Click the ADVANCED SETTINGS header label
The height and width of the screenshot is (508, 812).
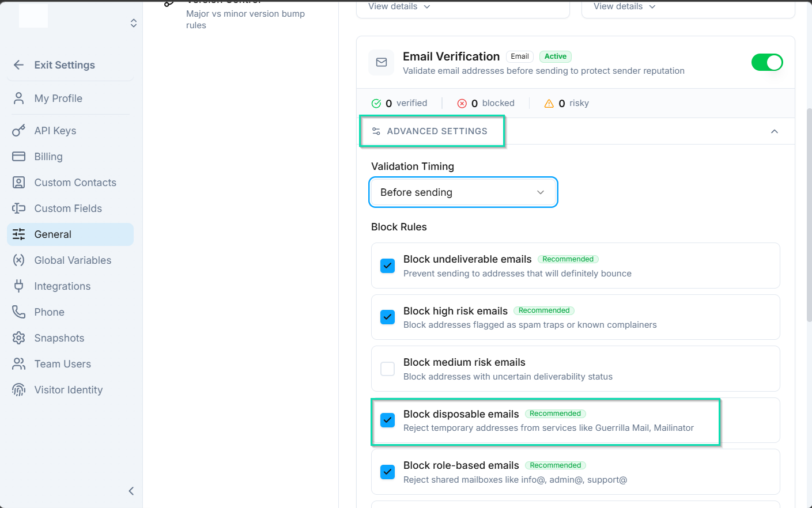coord(437,131)
